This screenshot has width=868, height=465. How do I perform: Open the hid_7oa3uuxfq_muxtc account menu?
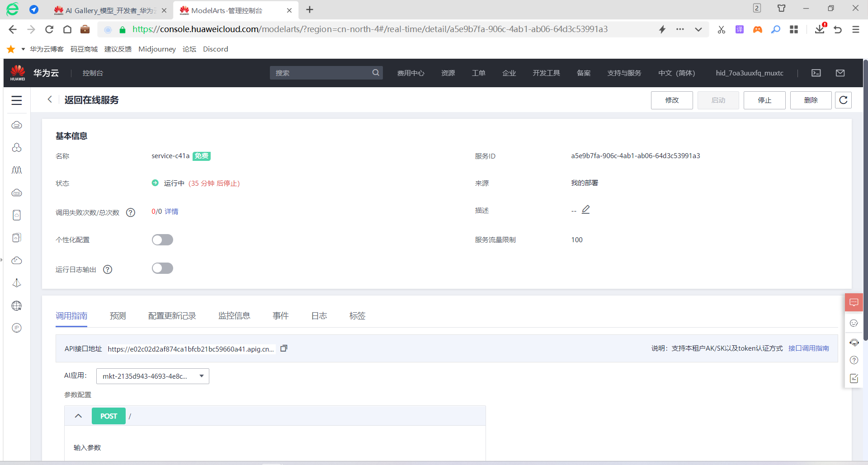(x=750, y=73)
